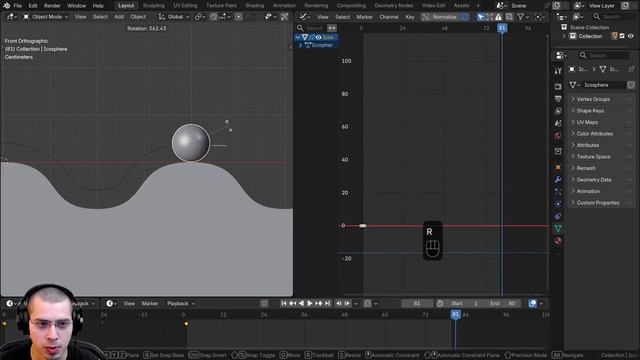The width and height of the screenshot is (640, 360).
Task: Click the graph editor channel search field
Action: (315, 28)
